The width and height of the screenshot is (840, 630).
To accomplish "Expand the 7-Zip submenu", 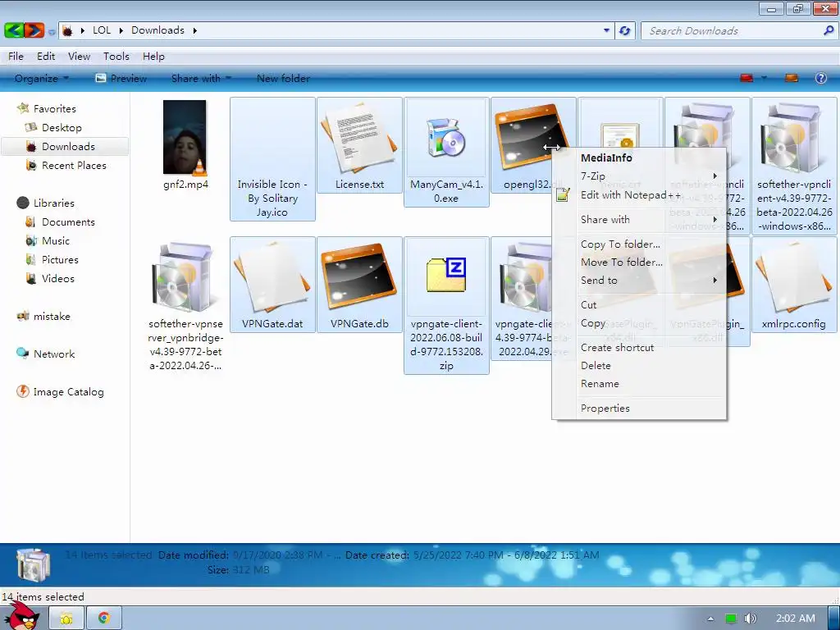I will tap(640, 176).
